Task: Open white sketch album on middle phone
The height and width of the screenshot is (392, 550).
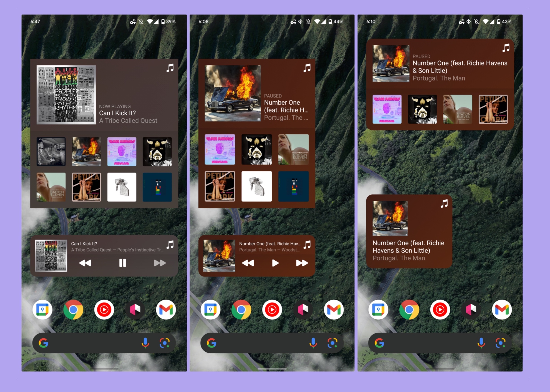Action: tap(257, 186)
